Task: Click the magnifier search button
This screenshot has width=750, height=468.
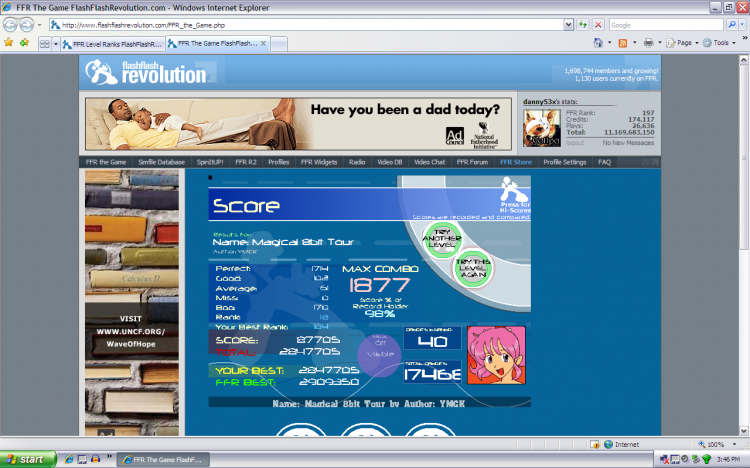Action: 731,25
